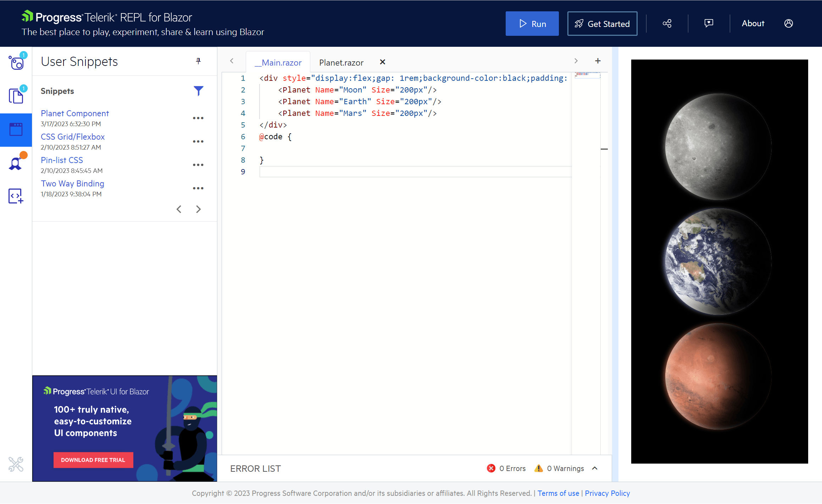Viewport: 822px width, 504px height.
Task: Close the Planet.razor tab
Action: coord(383,62)
